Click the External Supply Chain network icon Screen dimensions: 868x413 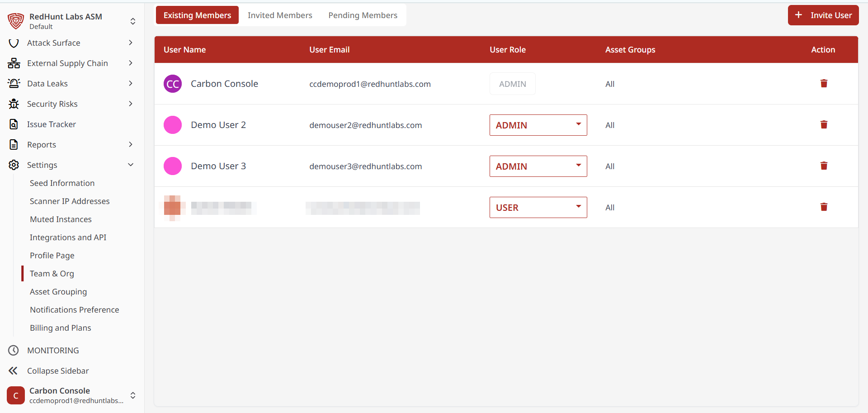point(14,63)
